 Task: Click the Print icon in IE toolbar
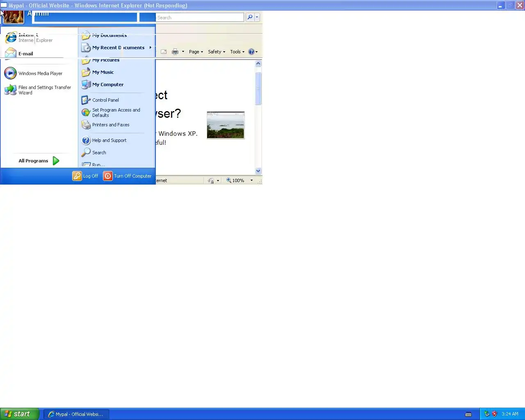pyautogui.click(x=175, y=52)
